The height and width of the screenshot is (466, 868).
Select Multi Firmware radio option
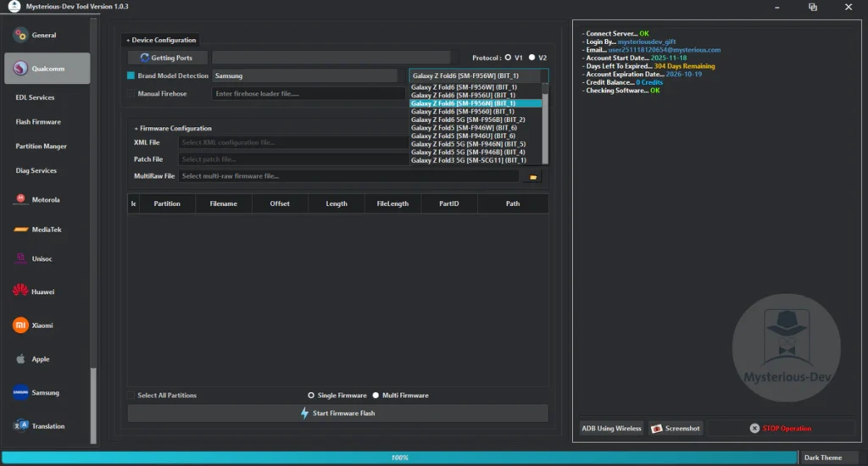376,396
